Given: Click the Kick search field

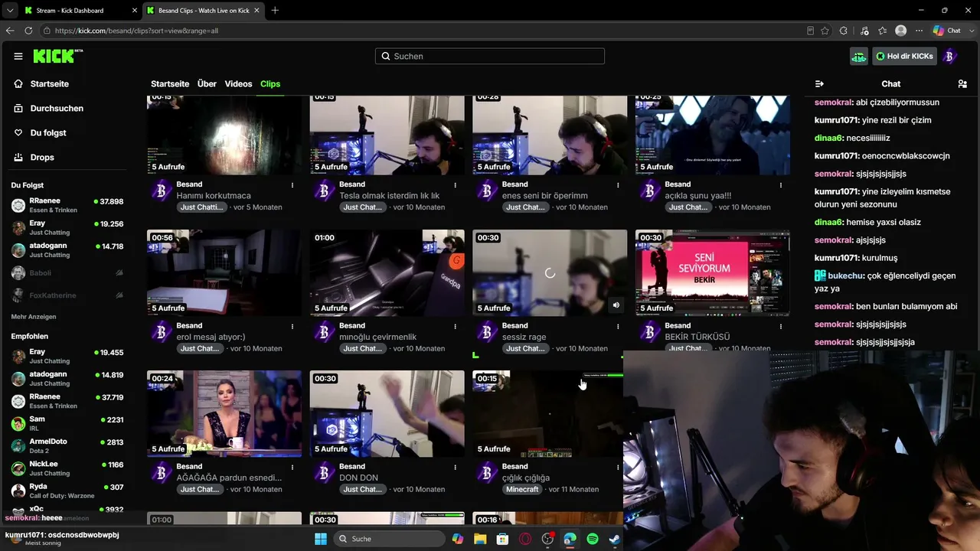Looking at the screenshot, I should pyautogui.click(x=490, y=56).
